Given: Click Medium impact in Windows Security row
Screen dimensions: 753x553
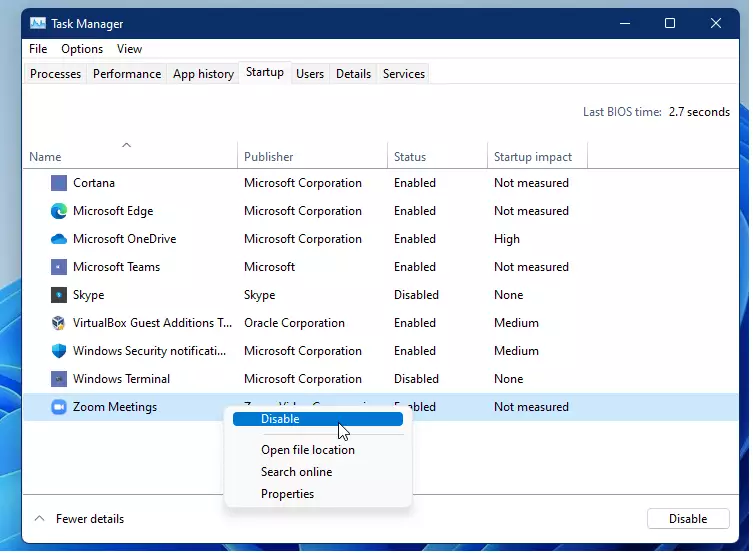Looking at the screenshot, I should [x=516, y=351].
